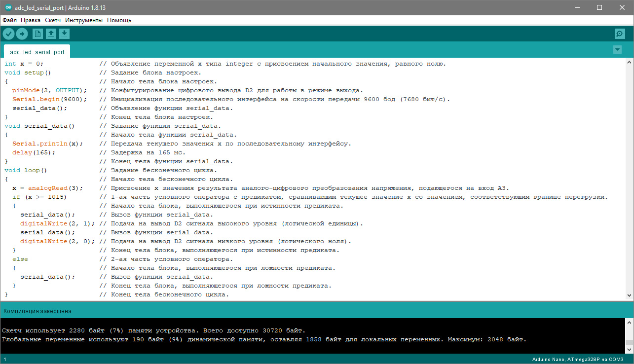Create a new sketch with the New icon
This screenshot has height=364, width=634.
click(37, 34)
